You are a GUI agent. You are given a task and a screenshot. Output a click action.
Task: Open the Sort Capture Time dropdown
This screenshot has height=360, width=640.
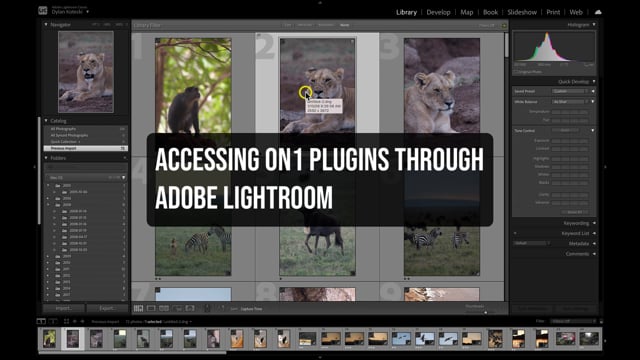[251, 309]
